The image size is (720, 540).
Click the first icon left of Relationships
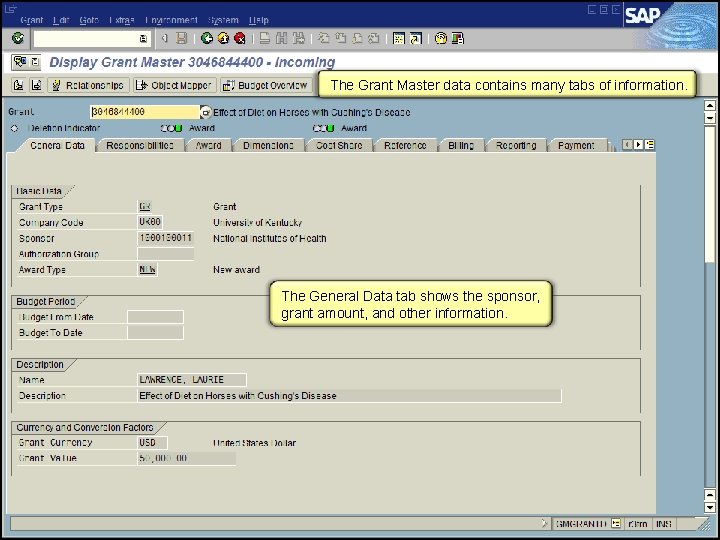coord(18,85)
